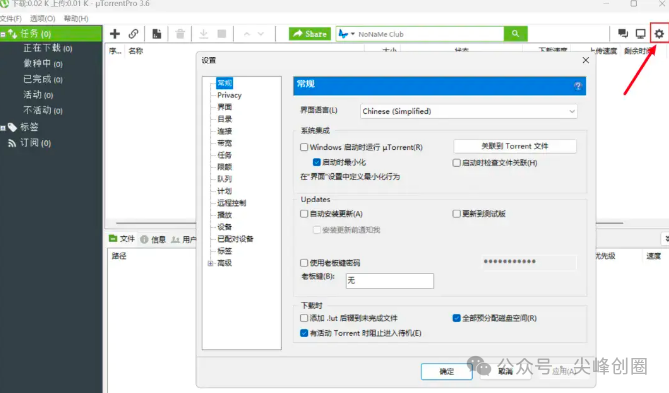Screen dimensions: 669x393
Task: Enable 添加 .!ut 后缀到未完成文件 checkbox
Action: [304, 318]
